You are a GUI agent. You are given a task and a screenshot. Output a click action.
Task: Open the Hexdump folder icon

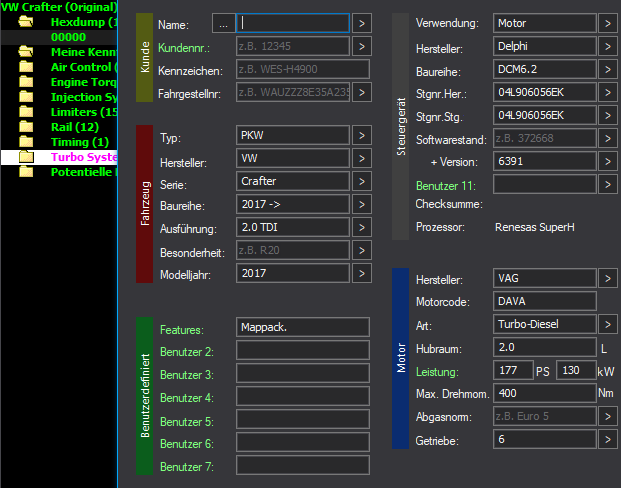[26, 22]
